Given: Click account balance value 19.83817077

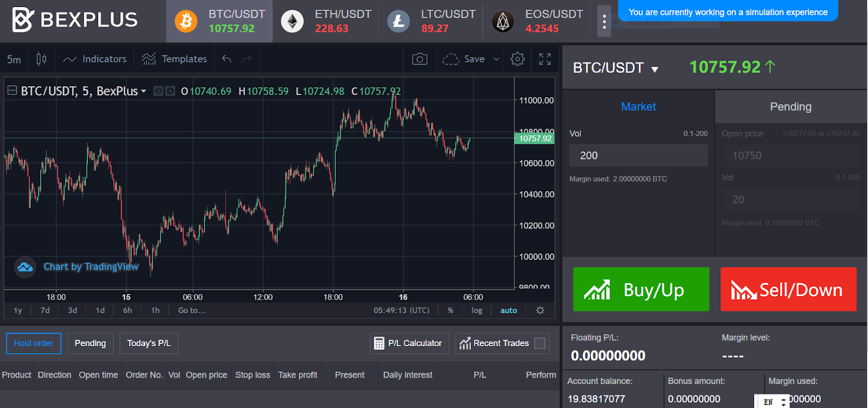Looking at the screenshot, I should [596, 399].
